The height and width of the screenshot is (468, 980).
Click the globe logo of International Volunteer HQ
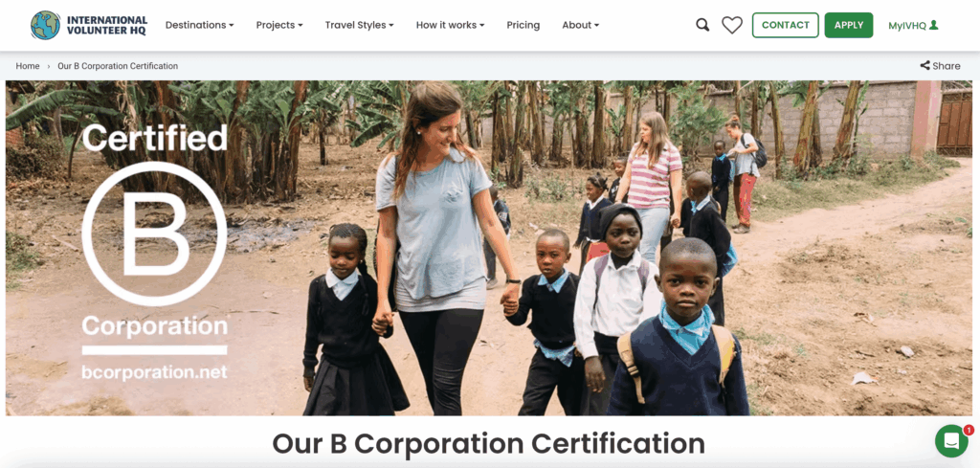pyautogui.click(x=46, y=25)
